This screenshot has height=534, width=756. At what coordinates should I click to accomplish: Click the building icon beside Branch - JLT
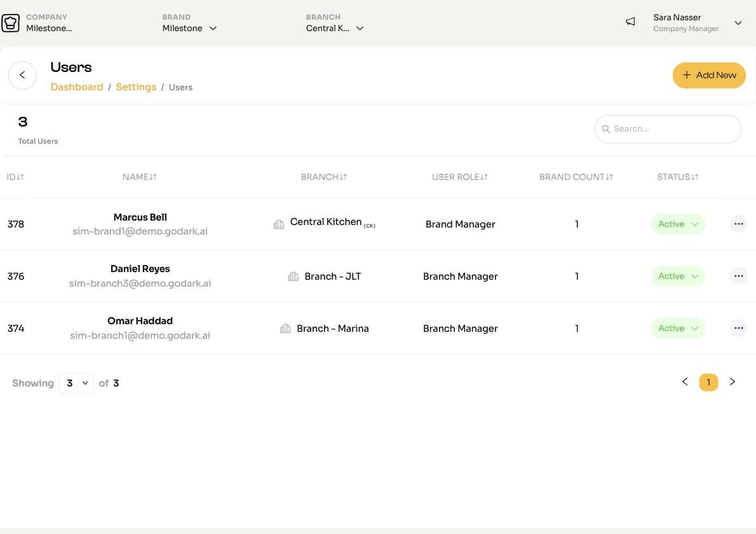coord(293,277)
